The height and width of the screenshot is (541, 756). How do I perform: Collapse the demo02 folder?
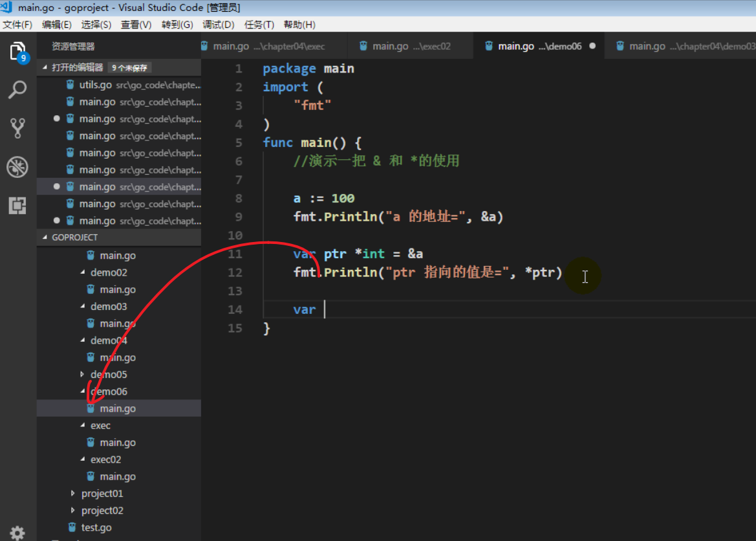[x=82, y=272]
